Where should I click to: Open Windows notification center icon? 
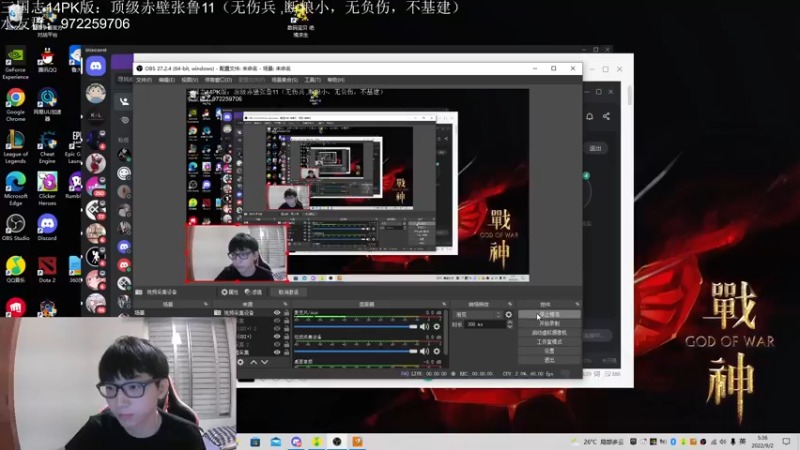click(786, 442)
